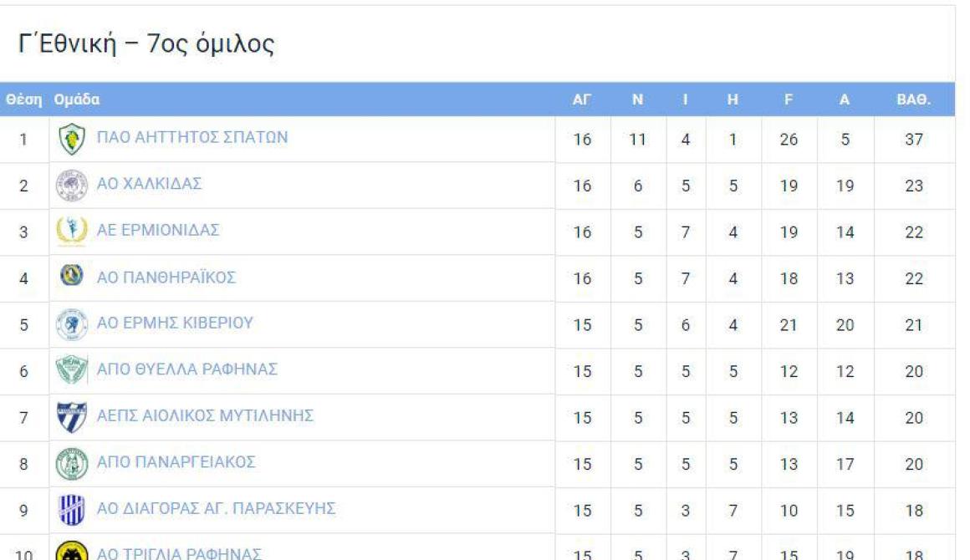Click the Θέση position column header
Screen dimensions: 970x560
24,99
